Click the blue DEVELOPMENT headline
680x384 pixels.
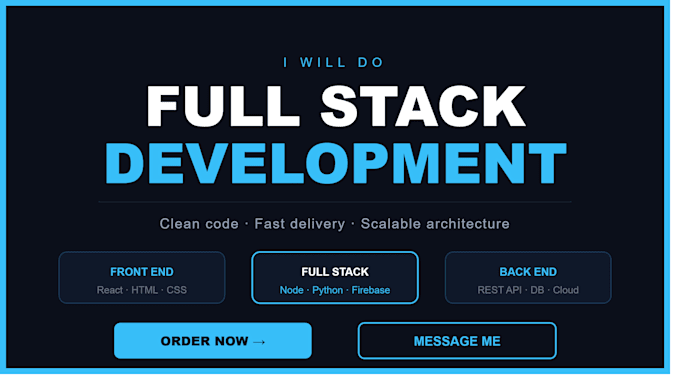click(336, 163)
